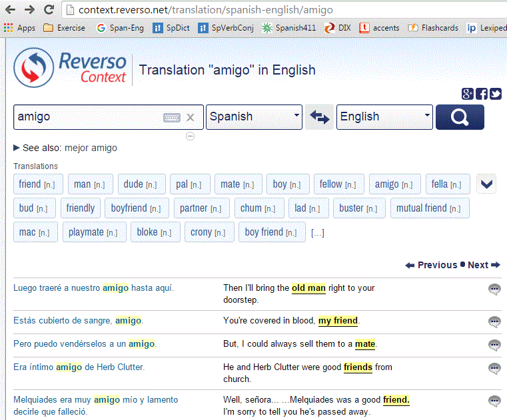Select the 'friend [n.]' translation
Screen dimensions: 507x420
point(38,184)
